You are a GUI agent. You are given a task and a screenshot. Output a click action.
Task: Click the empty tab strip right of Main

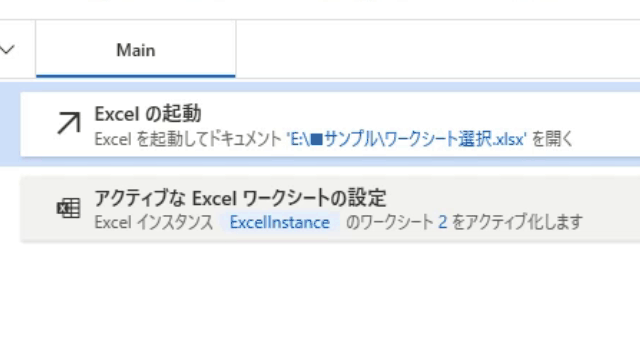pyautogui.click(x=438, y=49)
